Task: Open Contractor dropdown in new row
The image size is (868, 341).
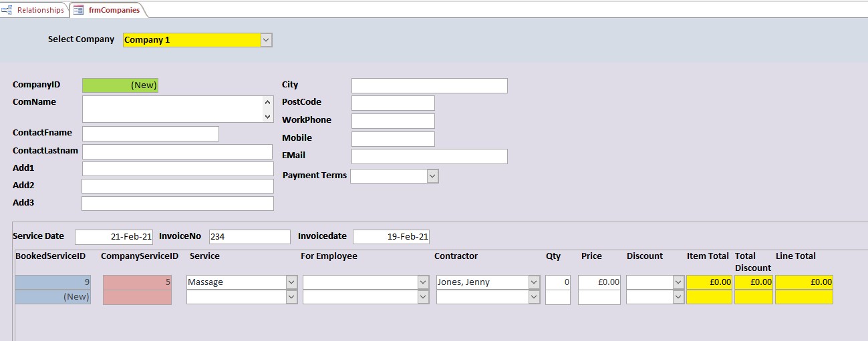Action: (534, 297)
